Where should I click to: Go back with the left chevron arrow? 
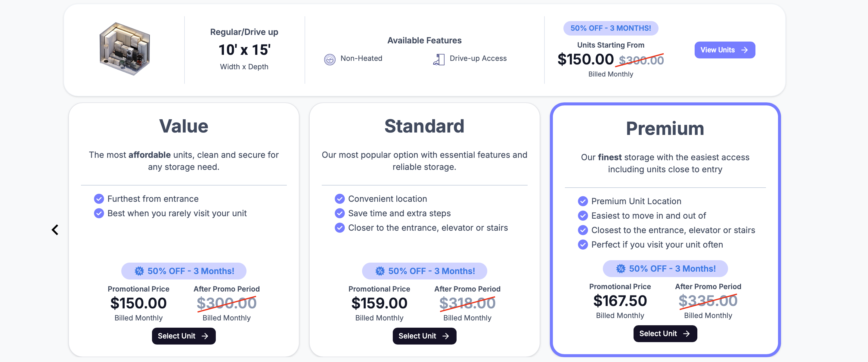(x=55, y=230)
